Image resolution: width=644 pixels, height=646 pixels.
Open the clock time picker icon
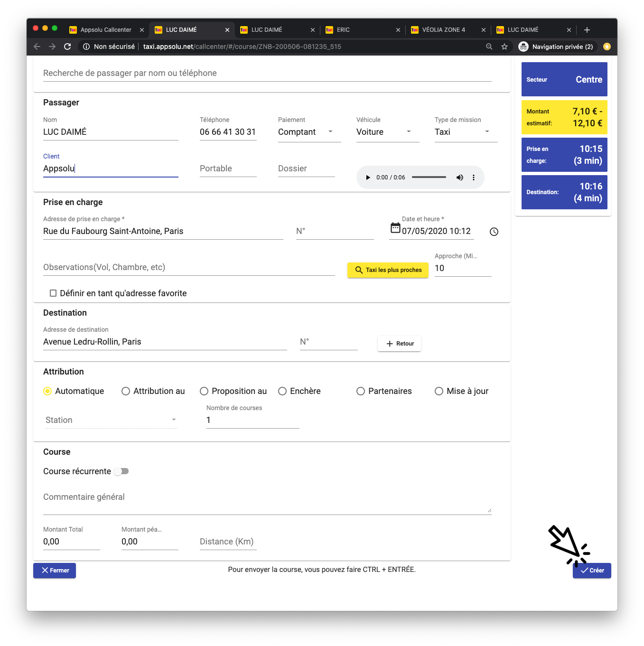pyautogui.click(x=494, y=232)
